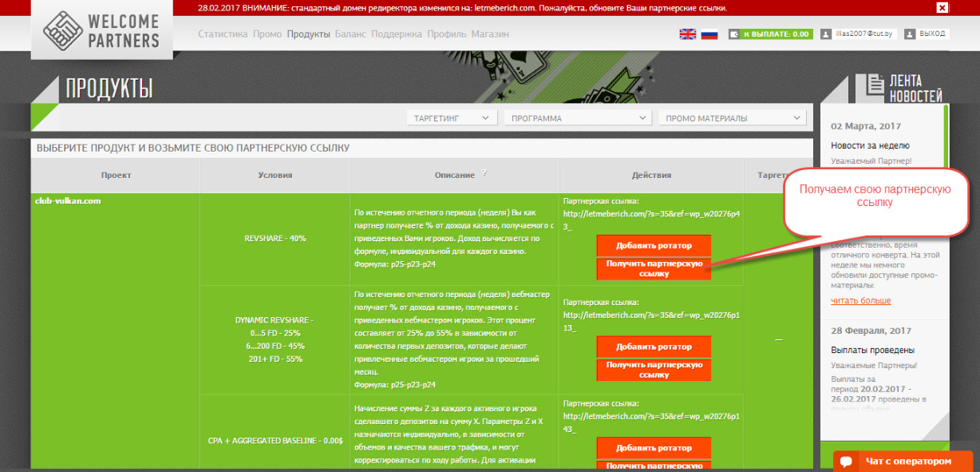Click the ВЫХОД logout icon
Screen dimensions: 980x472
909,34
